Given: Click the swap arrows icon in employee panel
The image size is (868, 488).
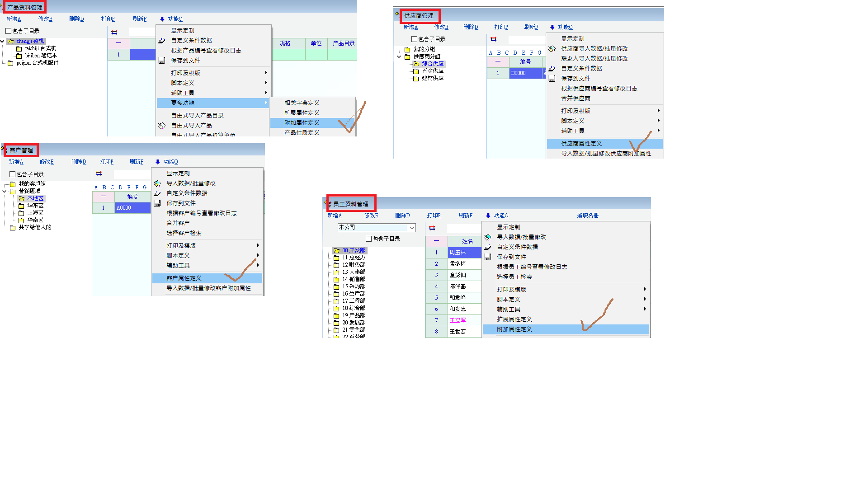Looking at the screenshot, I should (x=432, y=228).
